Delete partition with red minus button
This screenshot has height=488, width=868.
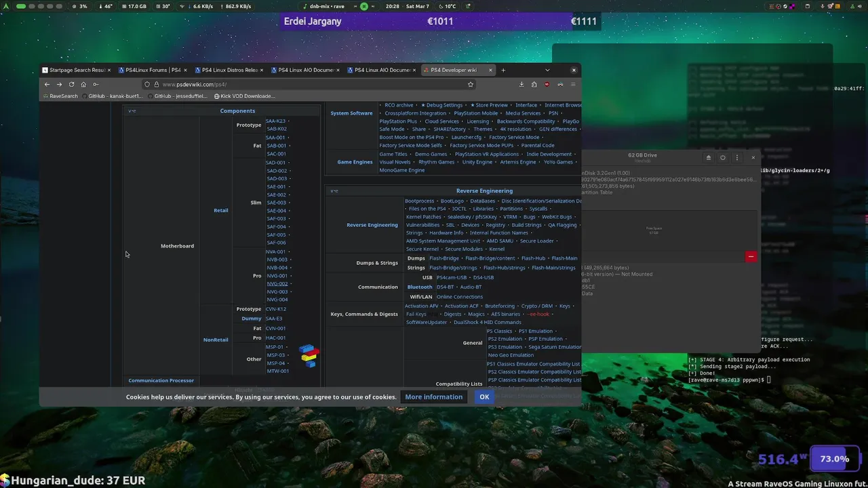(751, 256)
